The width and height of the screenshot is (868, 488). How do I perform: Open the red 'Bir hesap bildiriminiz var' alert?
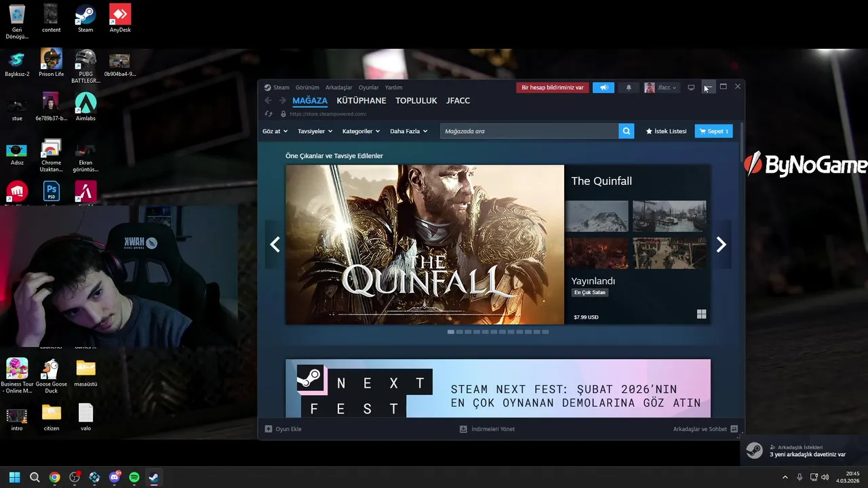pos(553,87)
